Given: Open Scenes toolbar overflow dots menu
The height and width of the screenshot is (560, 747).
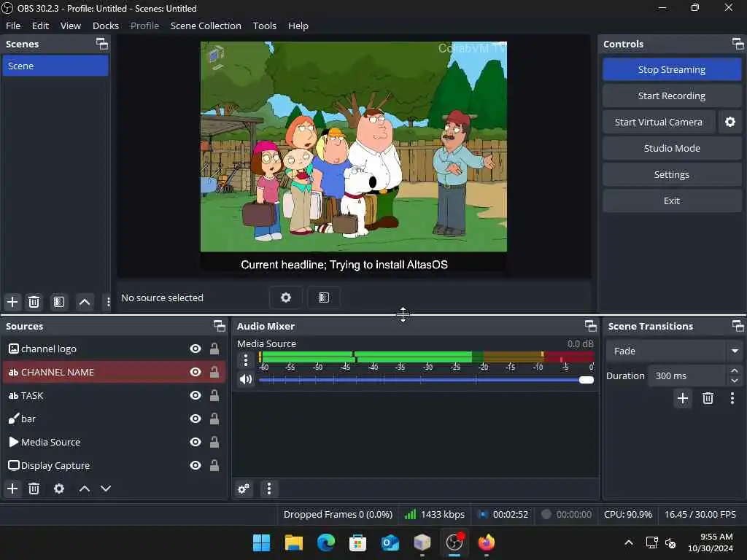Looking at the screenshot, I should tap(108, 302).
